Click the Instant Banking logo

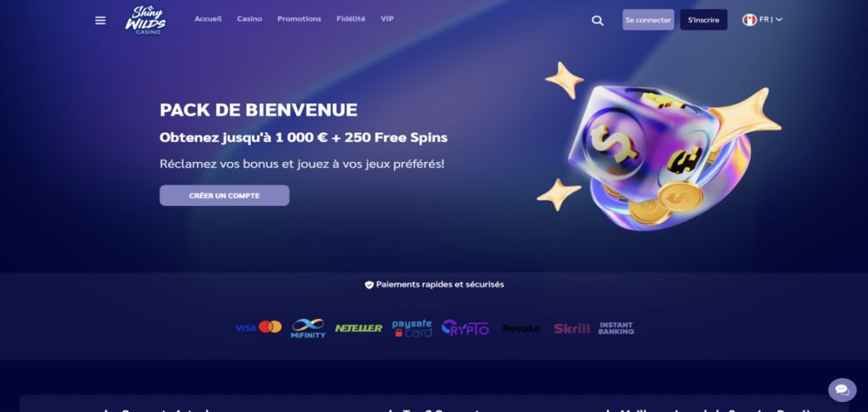click(616, 328)
